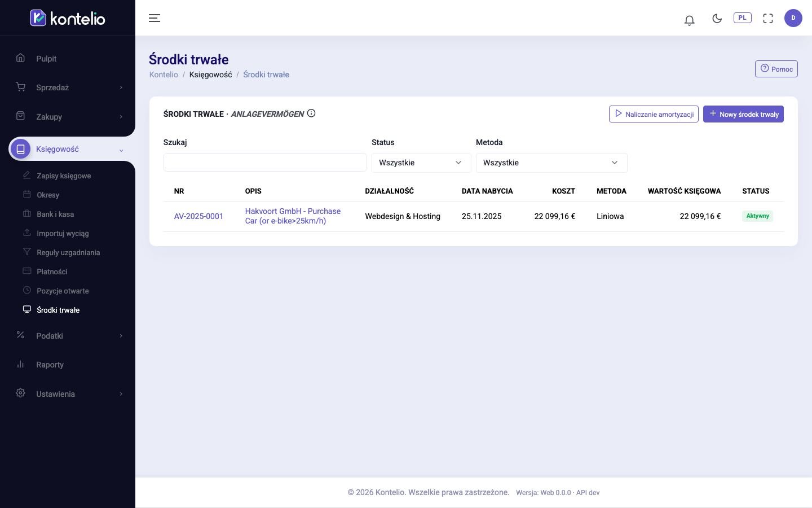
Task: Click the Pozycje otwarte clock icon
Action: pos(27,290)
